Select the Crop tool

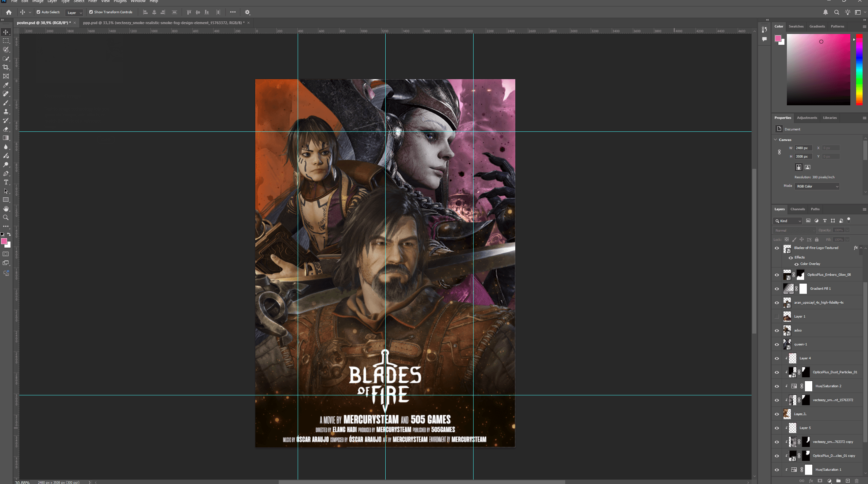coord(6,67)
